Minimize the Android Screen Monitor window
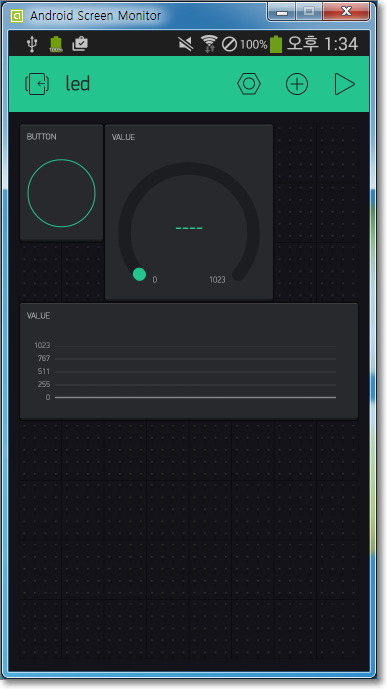Viewport: 387px width, 689px height. coord(282,12)
